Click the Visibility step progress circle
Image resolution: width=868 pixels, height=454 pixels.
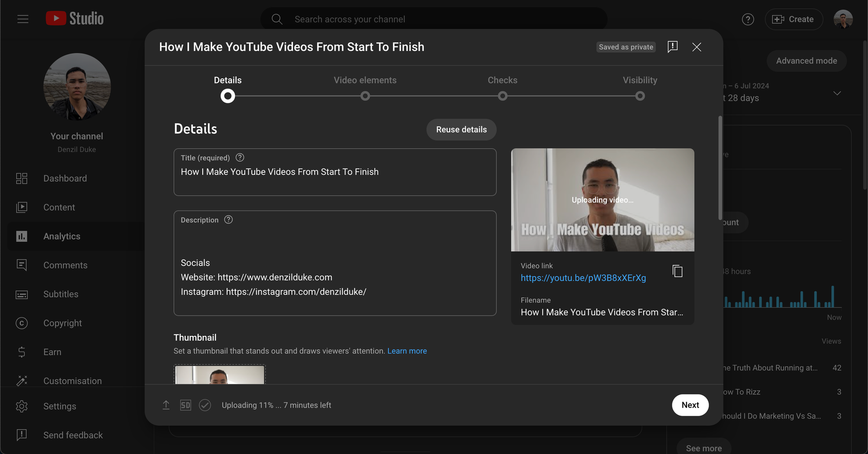click(640, 96)
